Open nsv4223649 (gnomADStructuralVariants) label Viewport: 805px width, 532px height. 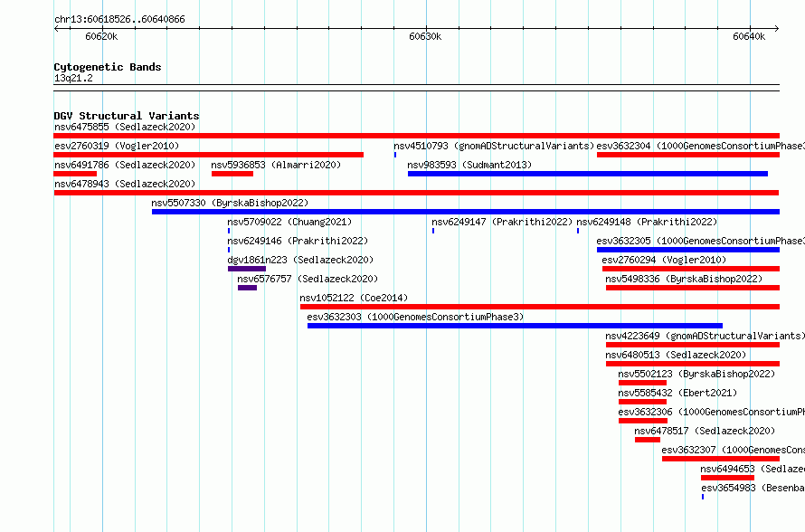[x=705, y=336]
